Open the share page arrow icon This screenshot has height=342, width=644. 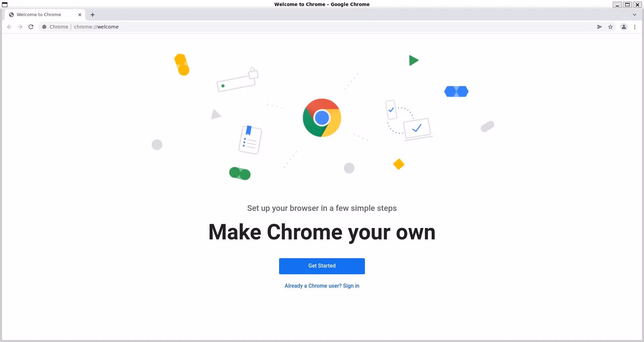coord(599,27)
